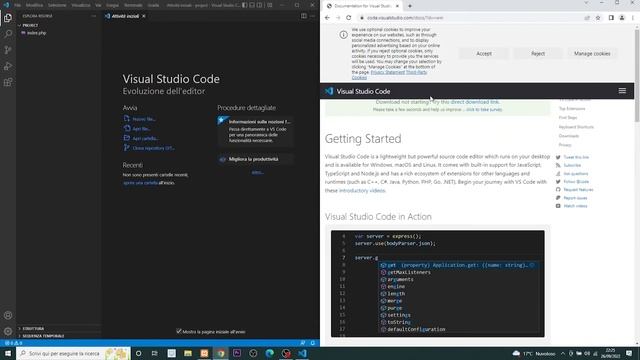Viewport: 640px width, 360px height.
Task: Click the feedback icon in VS Code status bar
Action: pyautogui.click(x=302, y=343)
